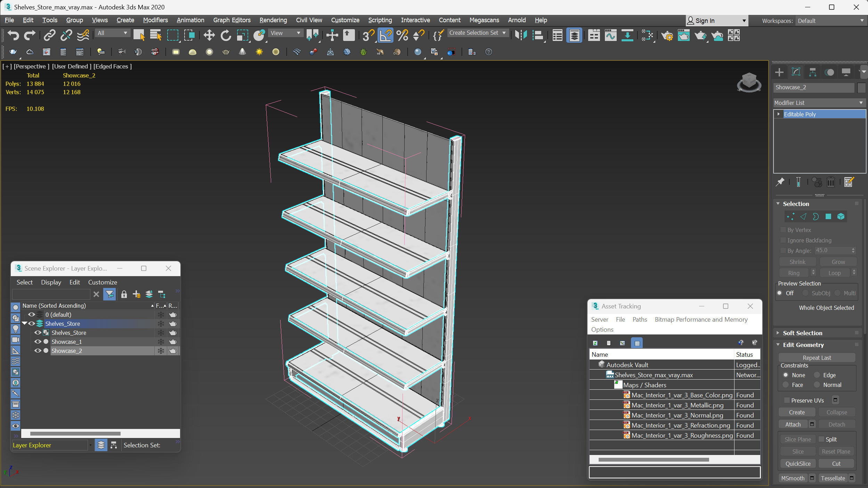
Task: Enable Ignore Backfacing checkbox
Action: coord(783,240)
